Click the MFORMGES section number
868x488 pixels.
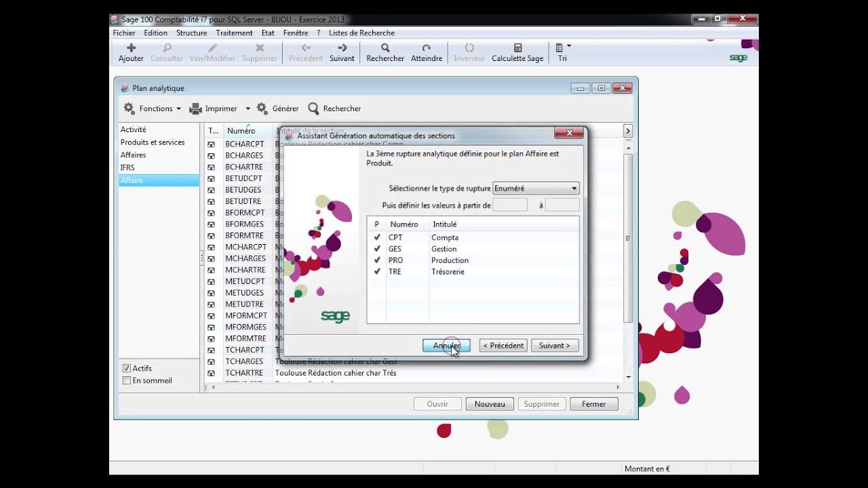point(246,327)
